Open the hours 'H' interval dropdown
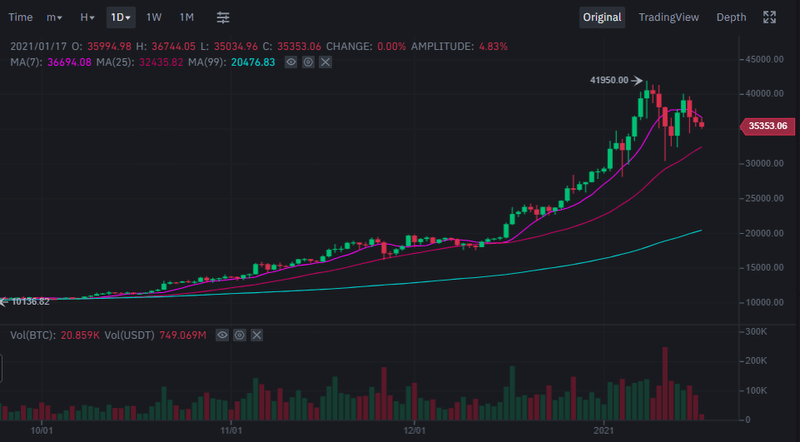The image size is (800, 442). [x=87, y=17]
